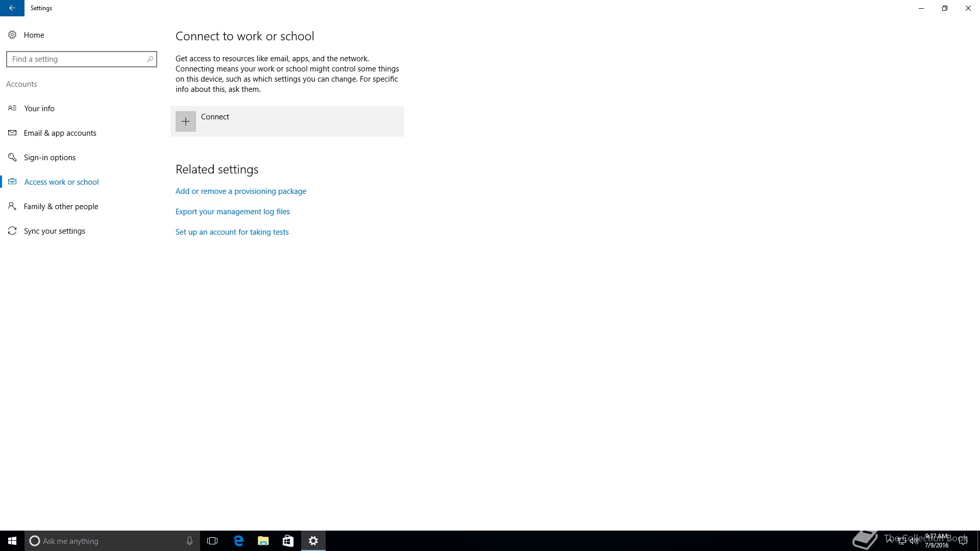Open Set up an account for taking tests
The height and width of the screenshot is (551, 980).
pyautogui.click(x=232, y=232)
